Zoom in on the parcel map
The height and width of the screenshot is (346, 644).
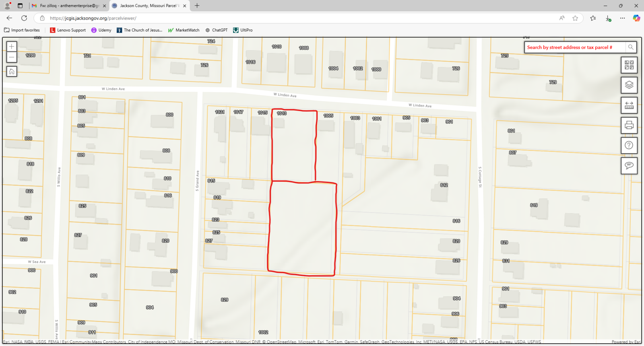pyautogui.click(x=12, y=47)
